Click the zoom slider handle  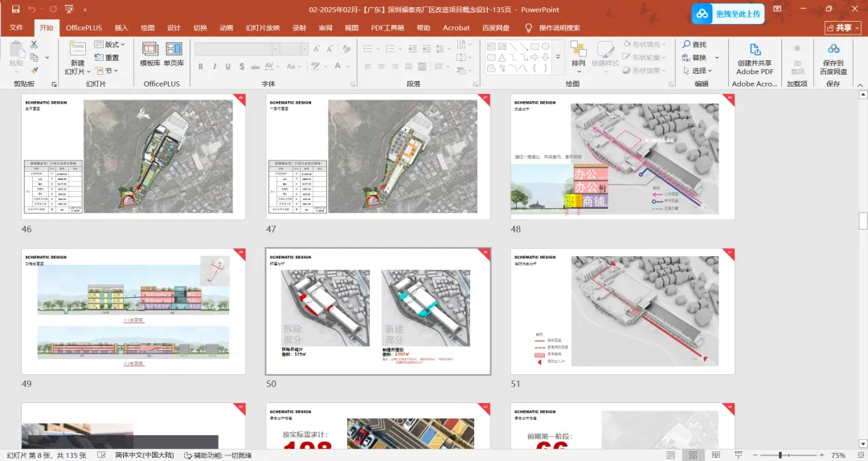coord(780,455)
